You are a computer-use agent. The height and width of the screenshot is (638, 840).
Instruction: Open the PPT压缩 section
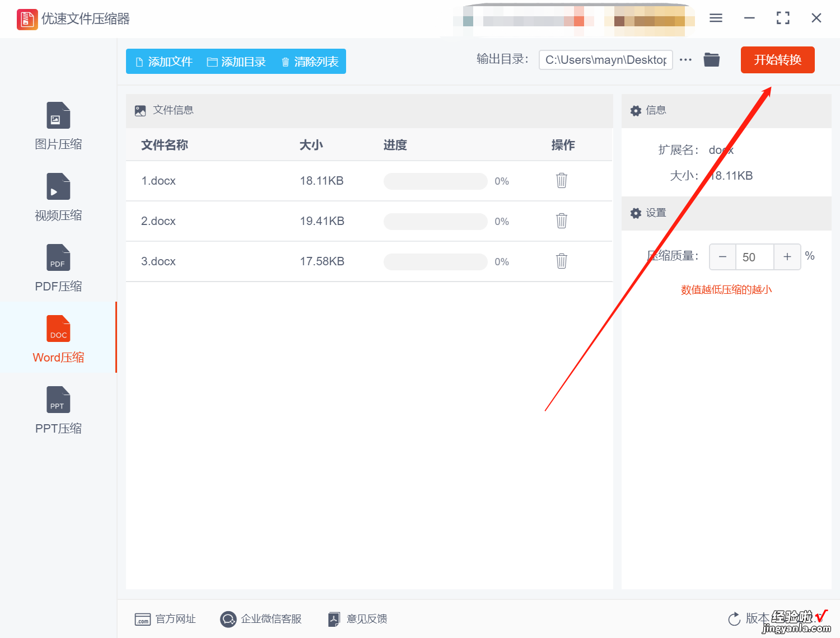pos(58,411)
